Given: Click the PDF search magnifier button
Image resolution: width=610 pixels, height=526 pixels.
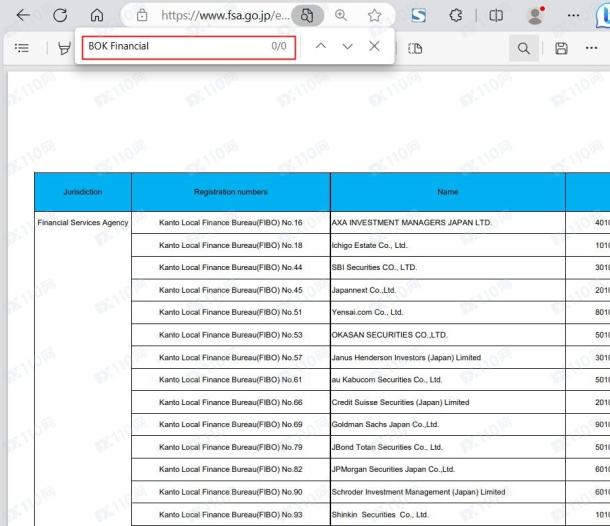Looking at the screenshot, I should pos(524,48).
